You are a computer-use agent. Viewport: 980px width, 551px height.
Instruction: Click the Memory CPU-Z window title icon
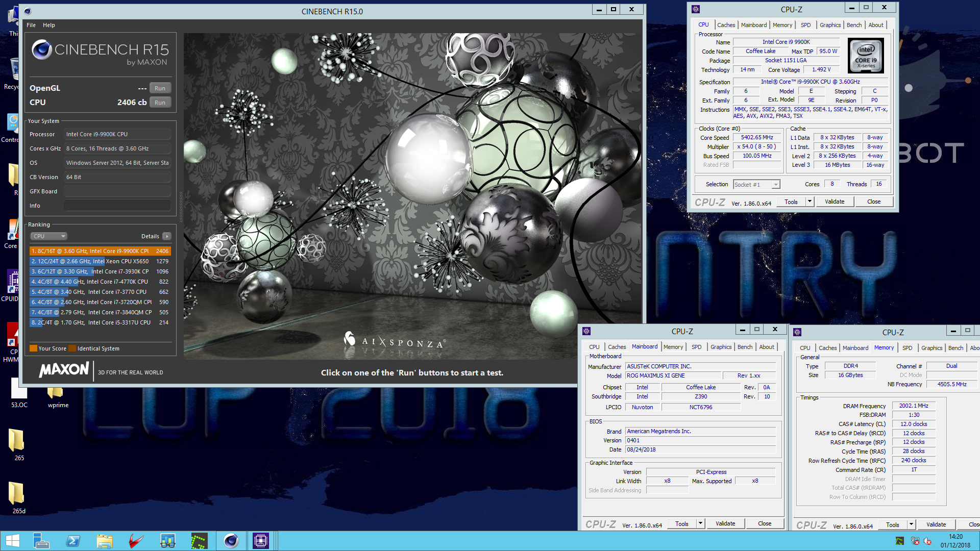point(797,332)
